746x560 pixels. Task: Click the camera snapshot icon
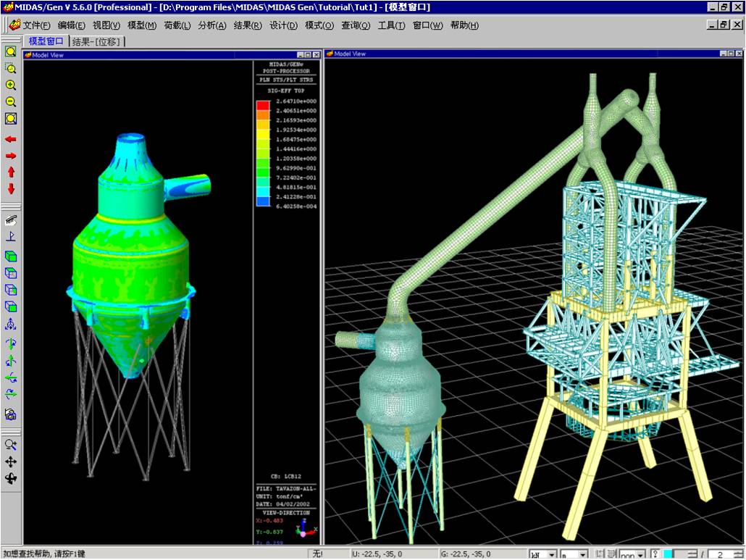click(10, 414)
